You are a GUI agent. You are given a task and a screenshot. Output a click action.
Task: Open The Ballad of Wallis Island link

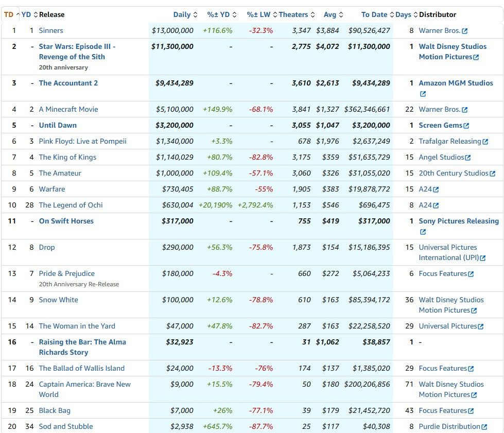click(82, 369)
